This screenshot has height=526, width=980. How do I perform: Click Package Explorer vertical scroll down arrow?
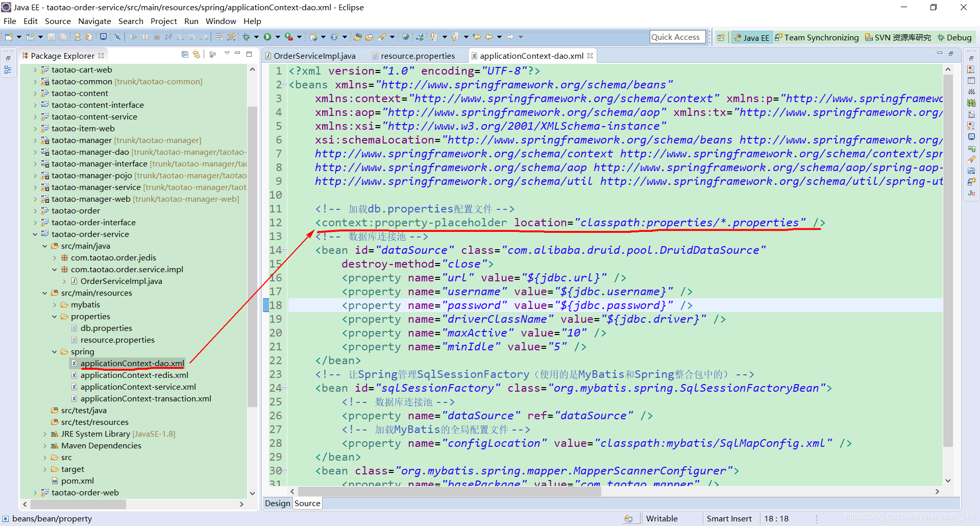(x=252, y=493)
